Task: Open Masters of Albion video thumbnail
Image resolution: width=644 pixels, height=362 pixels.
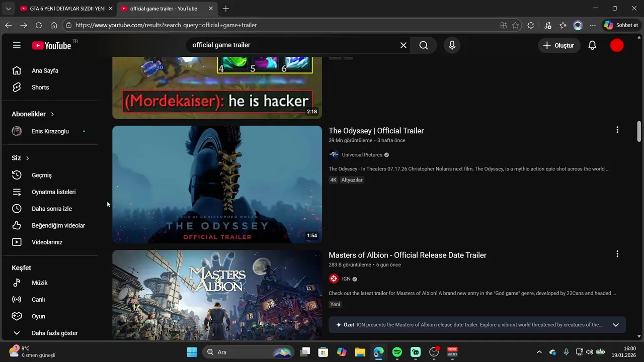Action: (x=217, y=295)
